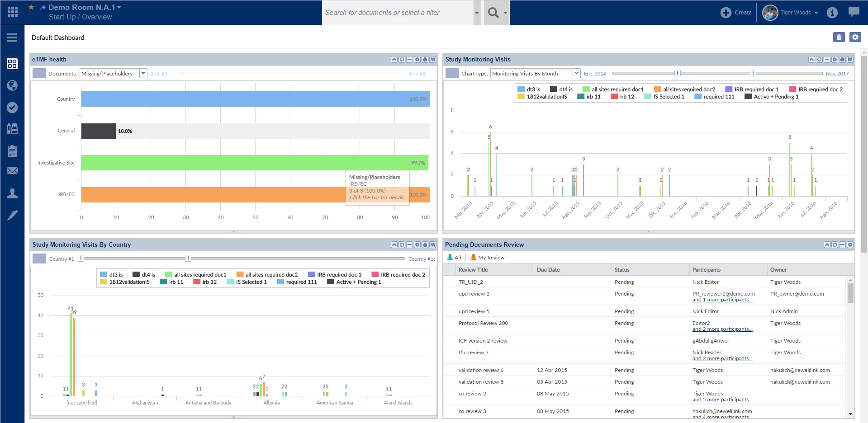Open the dashboard view from sidebar
This screenshot has height=423, width=868.
pos(12,64)
